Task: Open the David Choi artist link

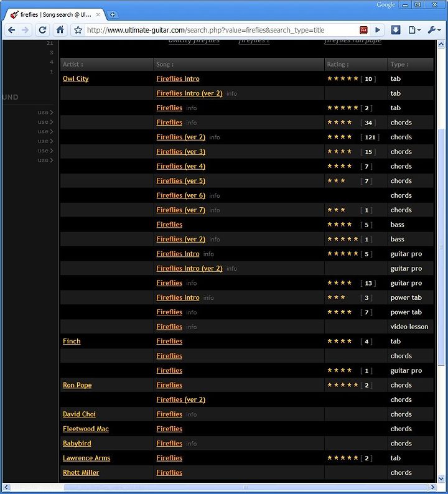Action: pos(79,414)
